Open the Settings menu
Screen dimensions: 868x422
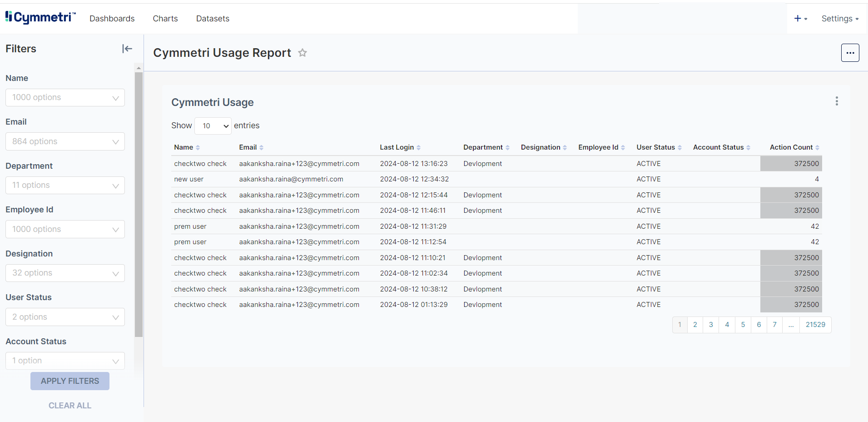click(839, 19)
